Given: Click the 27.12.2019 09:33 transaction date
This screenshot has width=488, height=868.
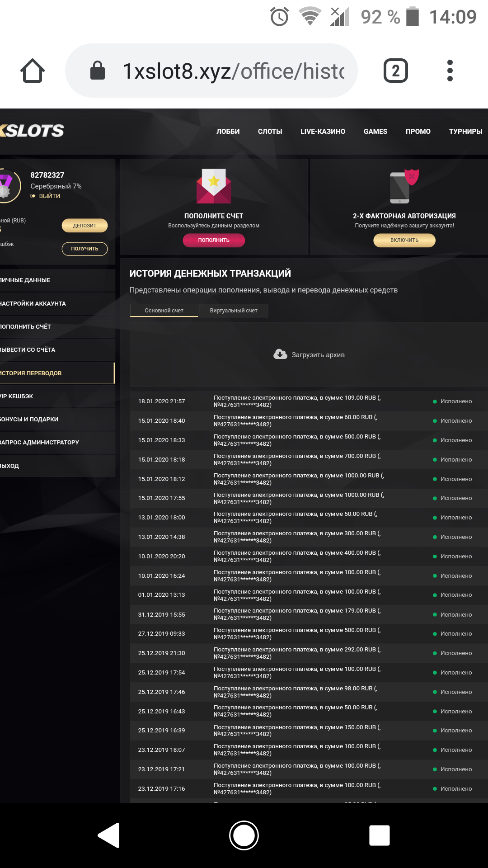Looking at the screenshot, I should 162,634.
